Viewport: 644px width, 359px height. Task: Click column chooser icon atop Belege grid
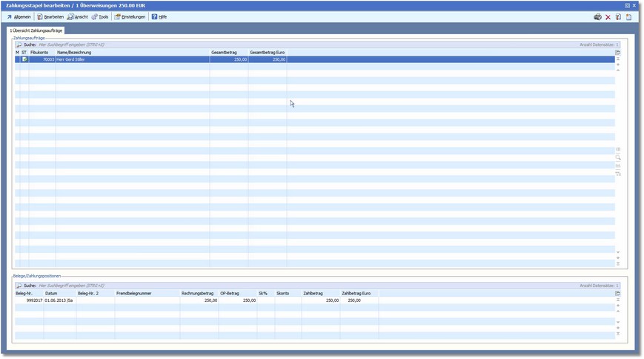pos(618,293)
